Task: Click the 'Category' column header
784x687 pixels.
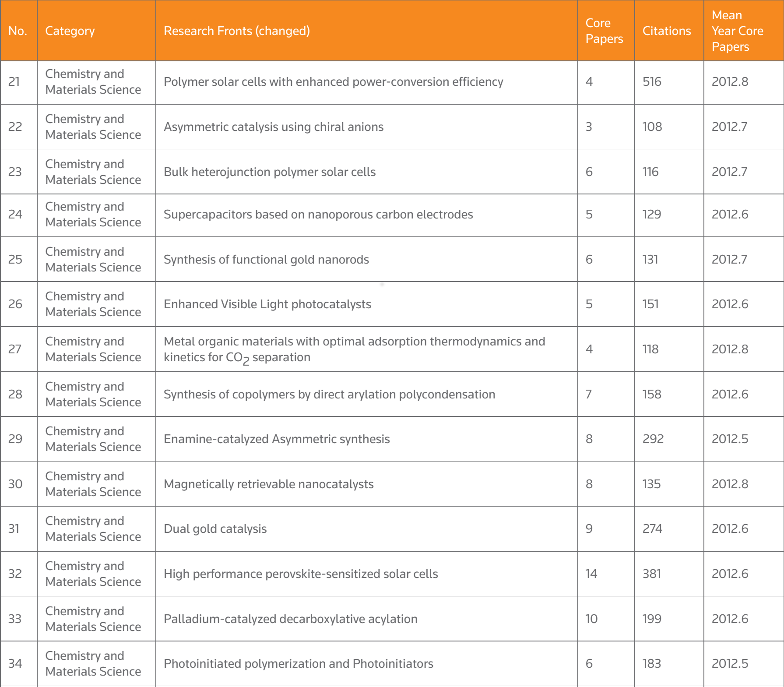Action: click(x=70, y=31)
